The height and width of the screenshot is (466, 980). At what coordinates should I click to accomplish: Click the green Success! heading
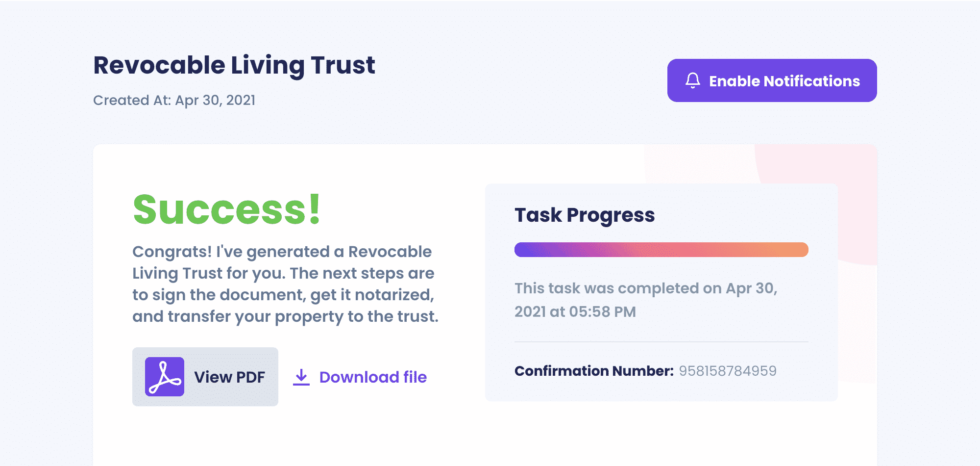(227, 209)
